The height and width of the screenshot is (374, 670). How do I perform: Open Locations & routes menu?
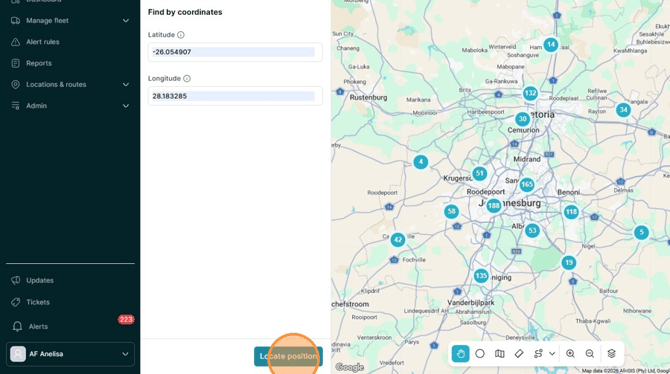point(70,85)
